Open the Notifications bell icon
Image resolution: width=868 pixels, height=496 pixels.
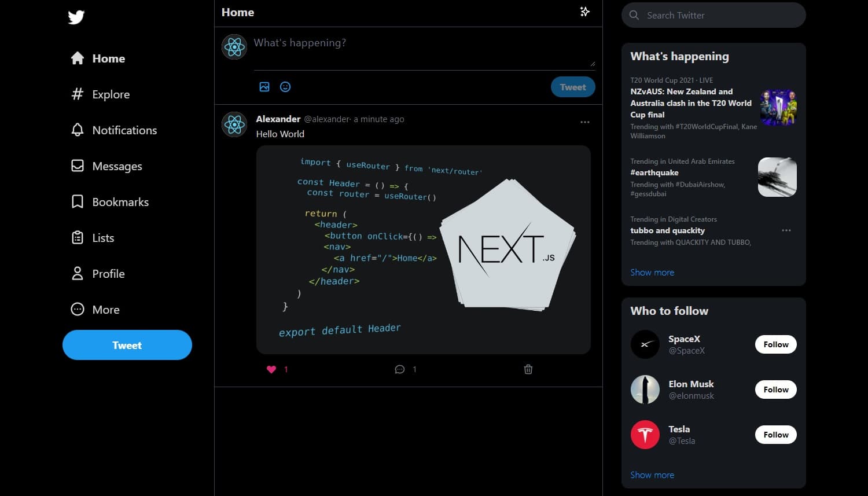[x=78, y=130]
